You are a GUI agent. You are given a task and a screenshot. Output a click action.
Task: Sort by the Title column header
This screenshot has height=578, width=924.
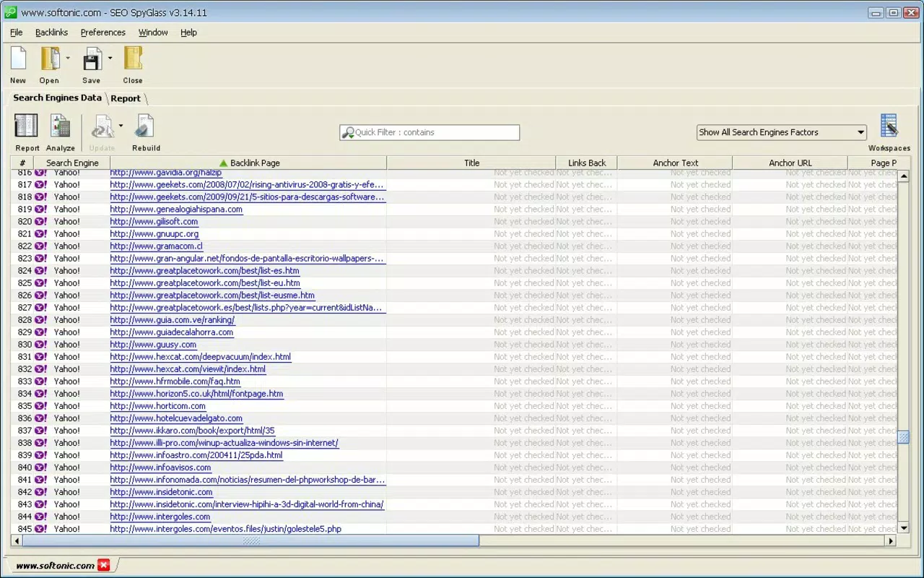point(471,163)
